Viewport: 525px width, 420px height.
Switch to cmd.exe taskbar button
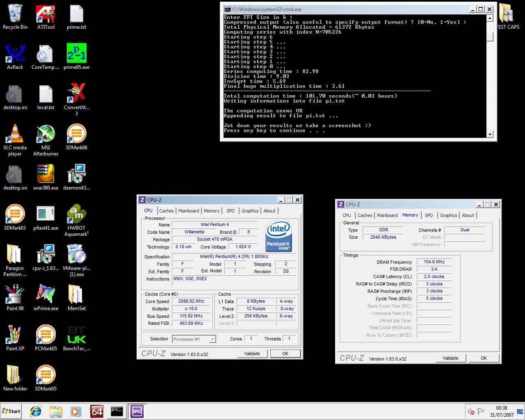pos(117,411)
